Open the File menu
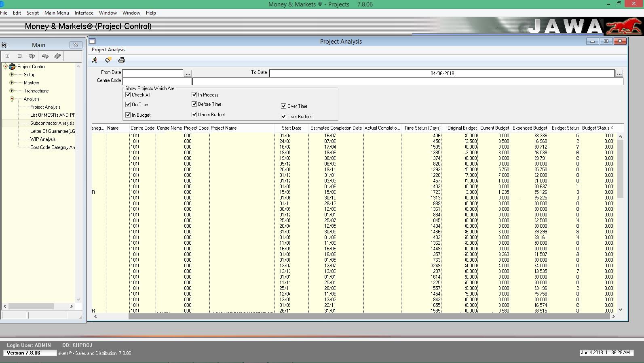644x363 pixels. tap(4, 13)
